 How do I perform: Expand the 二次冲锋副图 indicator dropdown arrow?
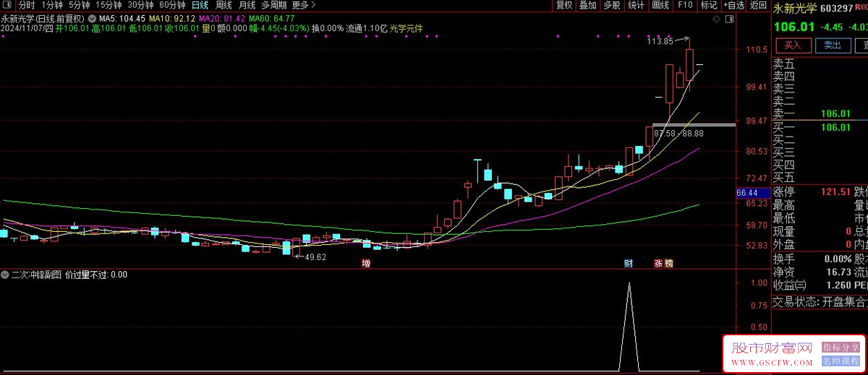[5, 275]
